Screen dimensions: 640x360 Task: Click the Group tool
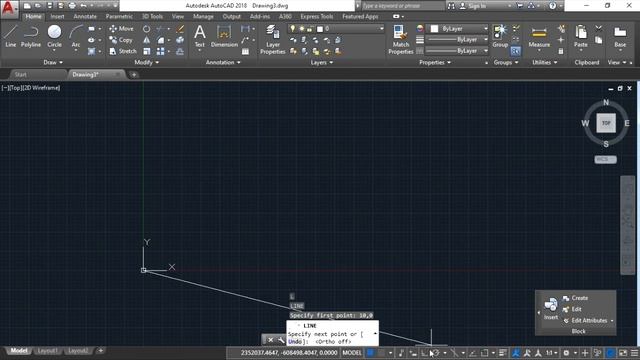[x=500, y=36]
